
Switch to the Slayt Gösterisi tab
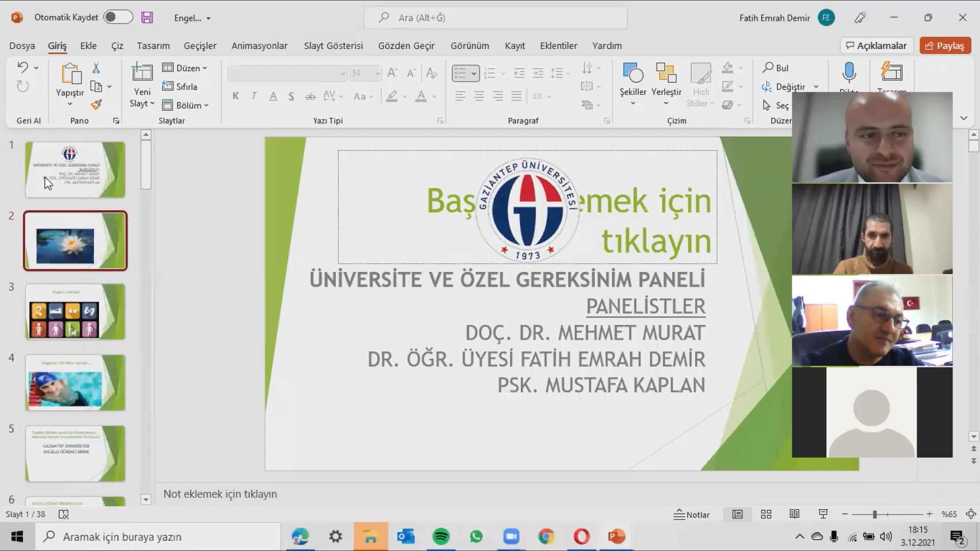(333, 45)
